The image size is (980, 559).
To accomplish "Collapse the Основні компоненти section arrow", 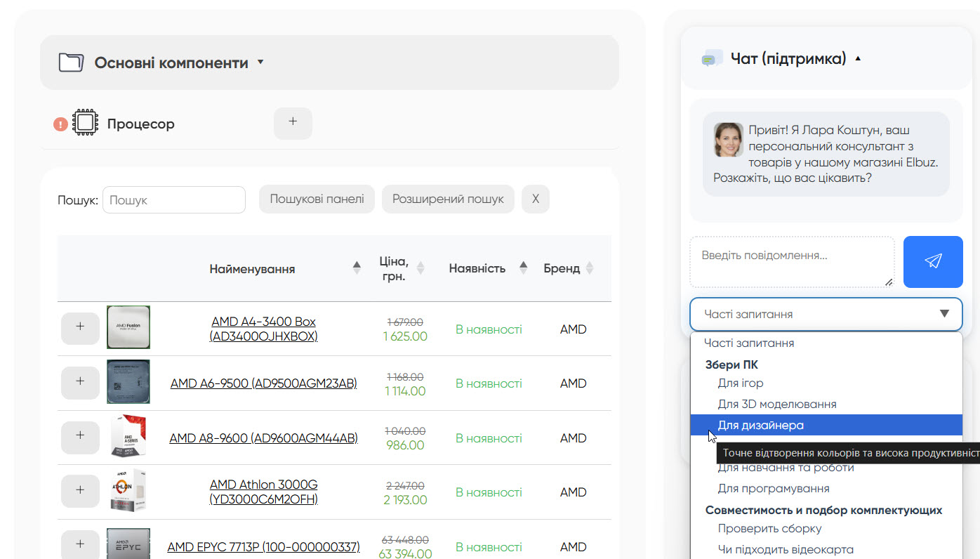I will (260, 63).
